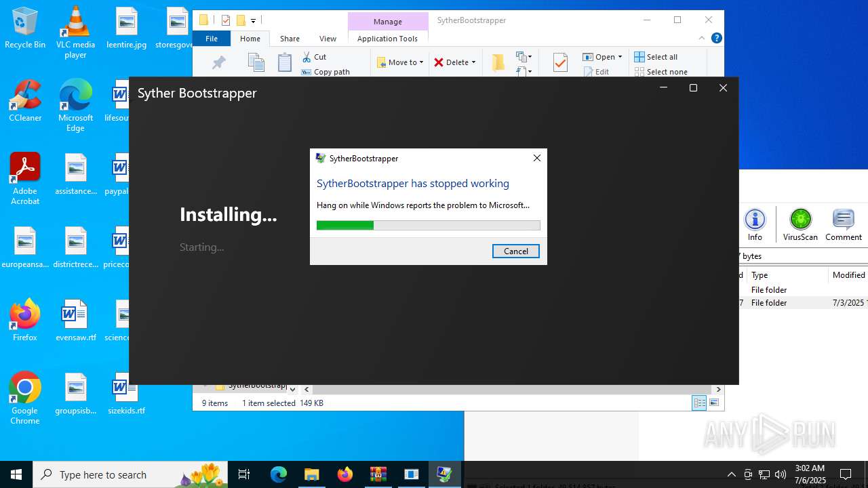This screenshot has height=488, width=868.
Task: Sort by the Type column header
Action: tap(787, 274)
